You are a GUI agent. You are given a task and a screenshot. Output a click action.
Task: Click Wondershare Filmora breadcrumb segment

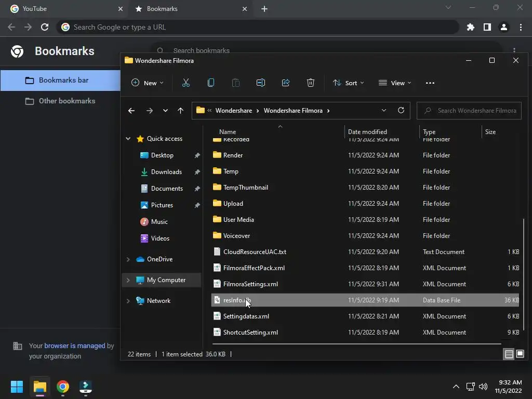pyautogui.click(x=293, y=111)
